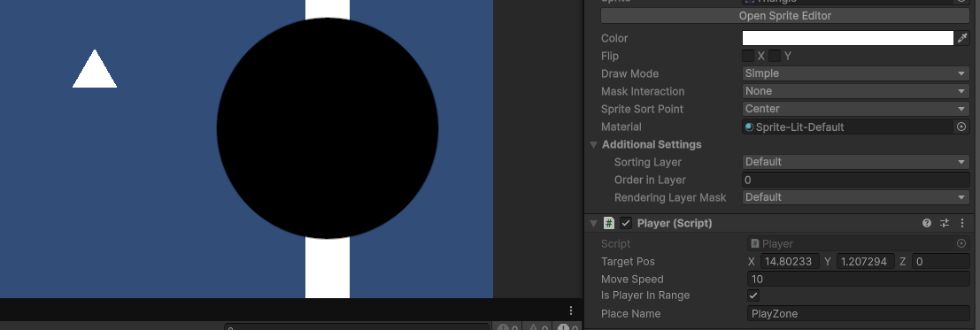The image size is (980, 330).
Task: Click the Move Speed value field
Action: tap(858, 280)
